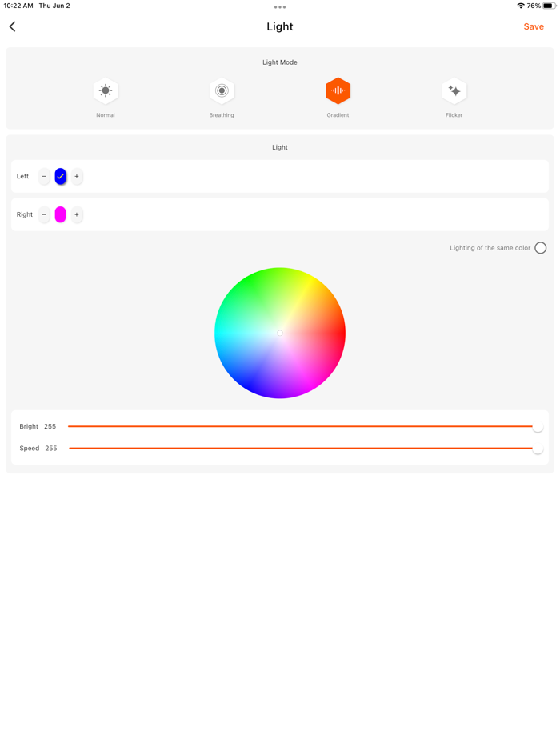Screen dimensions: 560x747
Task: Click the center of the color wheel
Action: point(280,333)
